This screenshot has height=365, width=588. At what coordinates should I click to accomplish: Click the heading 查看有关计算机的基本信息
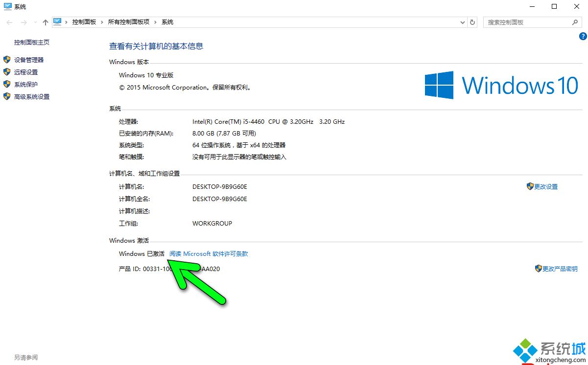[x=156, y=46]
